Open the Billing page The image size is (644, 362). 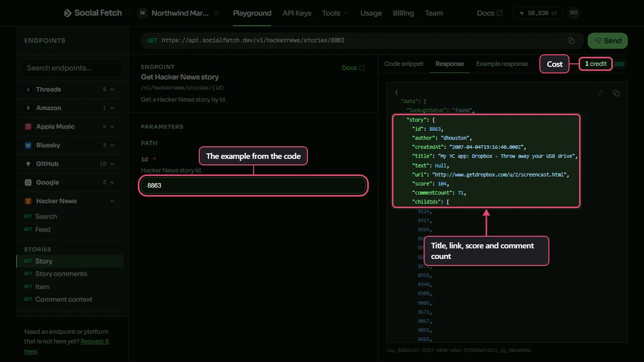click(x=404, y=13)
